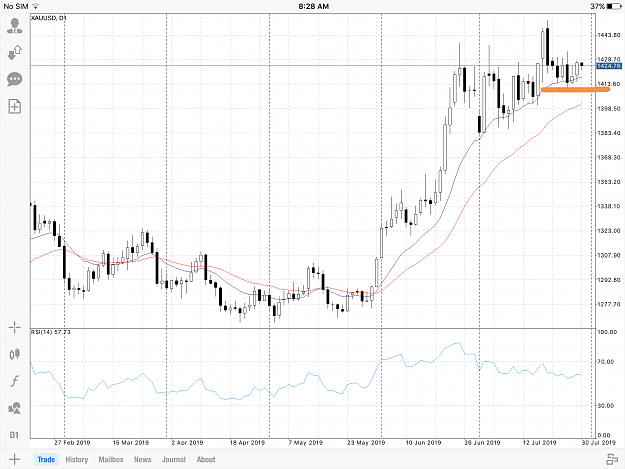
Task: Select the About tab
Action: 206,459
